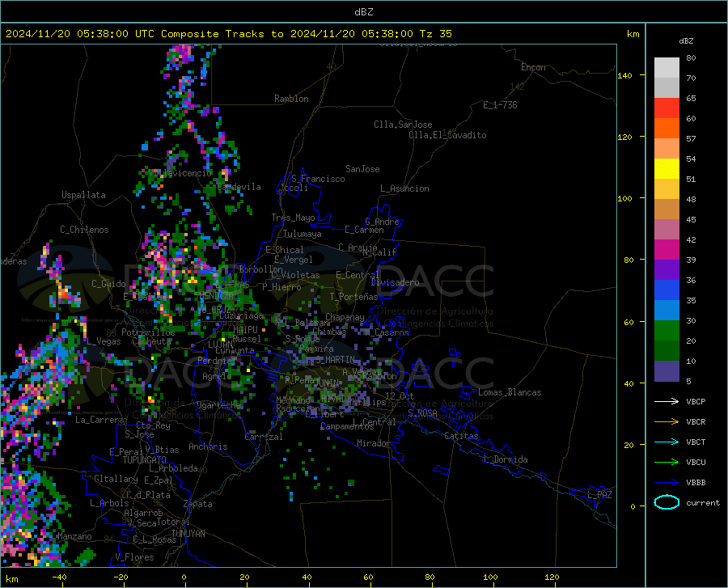Click the Catitas map label
The height and width of the screenshot is (588, 728).
pyautogui.click(x=461, y=436)
